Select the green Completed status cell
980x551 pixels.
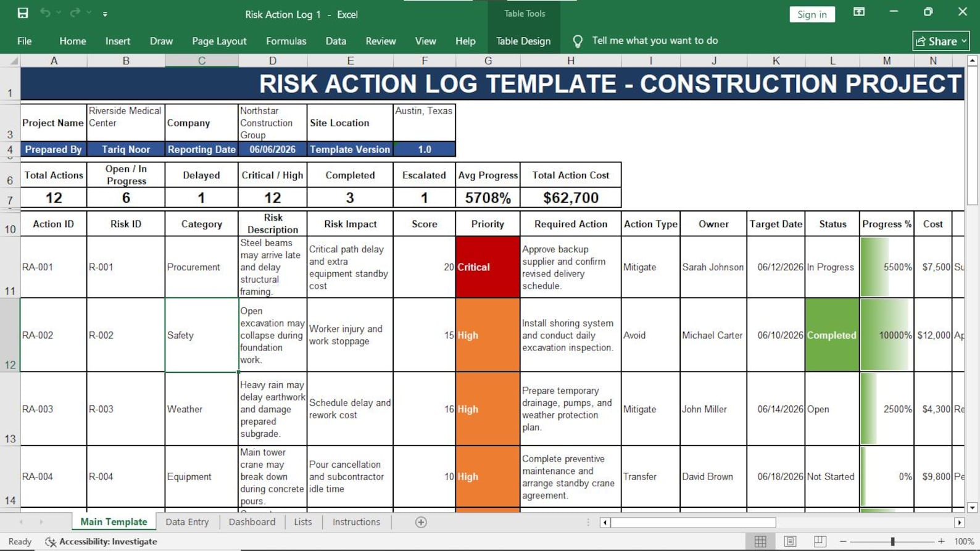click(x=831, y=335)
